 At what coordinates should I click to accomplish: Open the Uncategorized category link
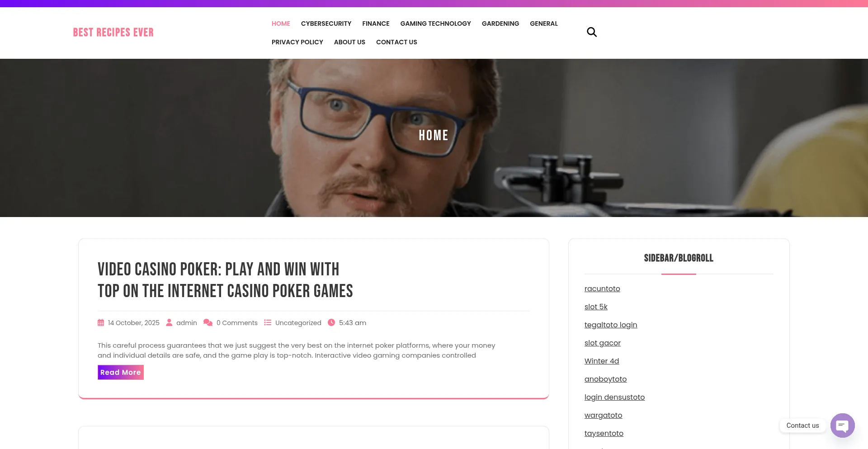pyautogui.click(x=298, y=323)
